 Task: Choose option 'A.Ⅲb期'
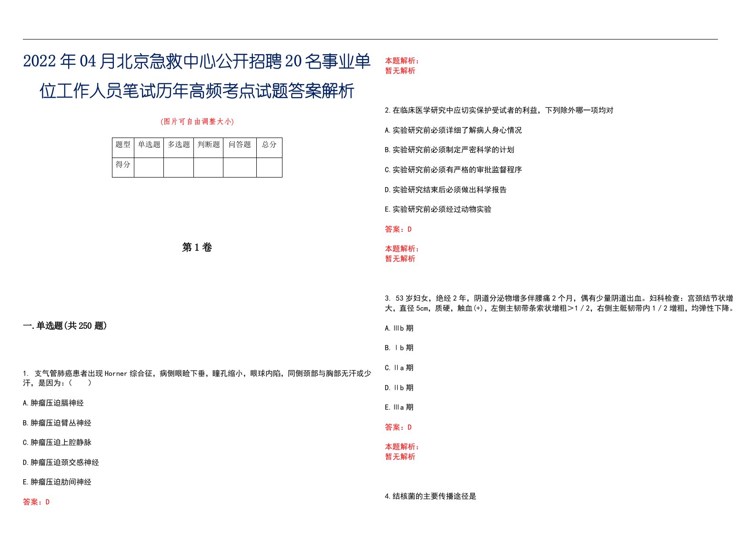pos(399,328)
